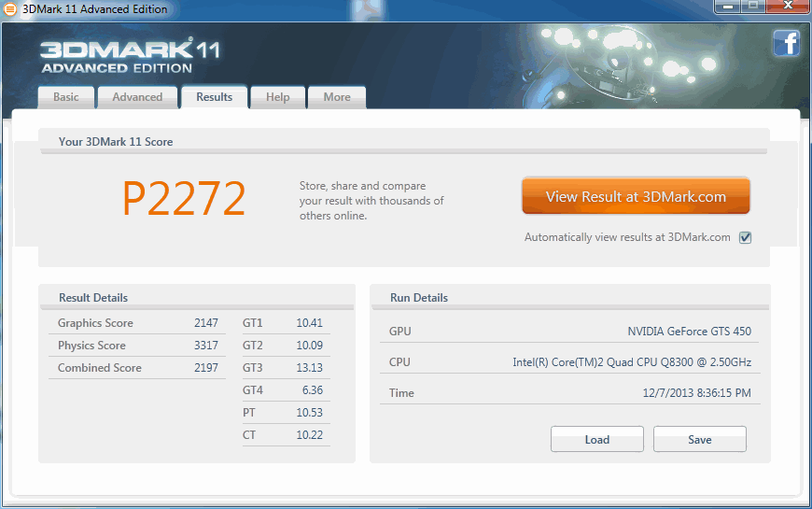Click the P2272 score value
Image resolution: width=812 pixels, height=509 pixels.
click(184, 198)
